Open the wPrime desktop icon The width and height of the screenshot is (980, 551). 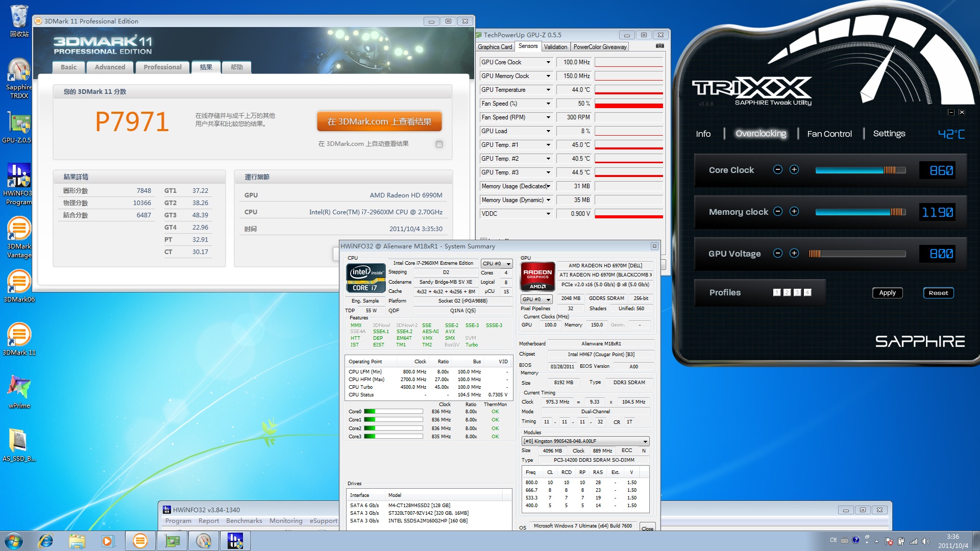point(19,392)
